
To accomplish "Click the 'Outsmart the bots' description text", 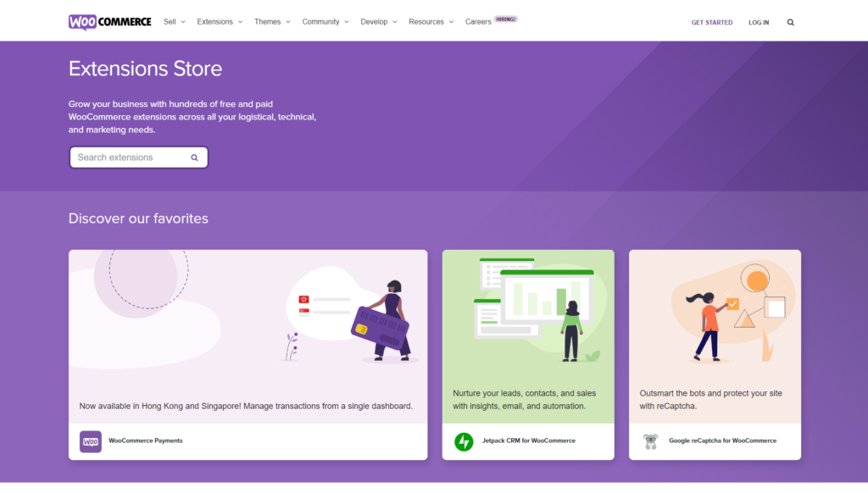I will pos(711,400).
